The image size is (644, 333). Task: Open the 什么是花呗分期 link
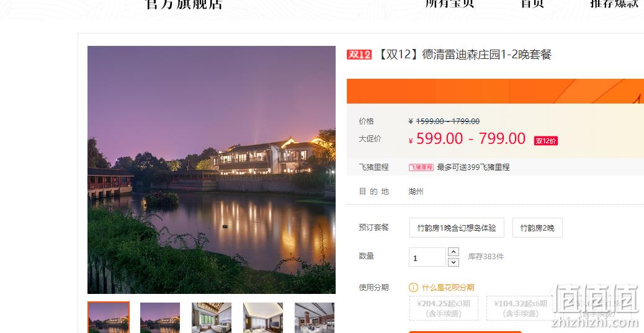click(x=448, y=288)
